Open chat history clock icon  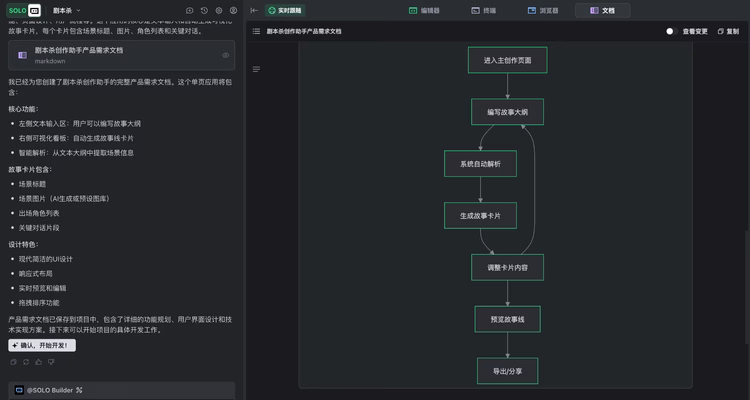(204, 10)
